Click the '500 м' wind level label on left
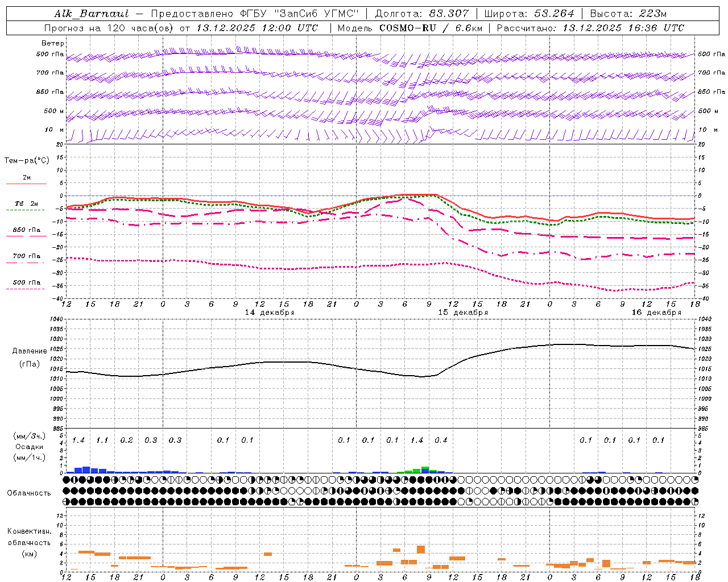 click(54, 111)
